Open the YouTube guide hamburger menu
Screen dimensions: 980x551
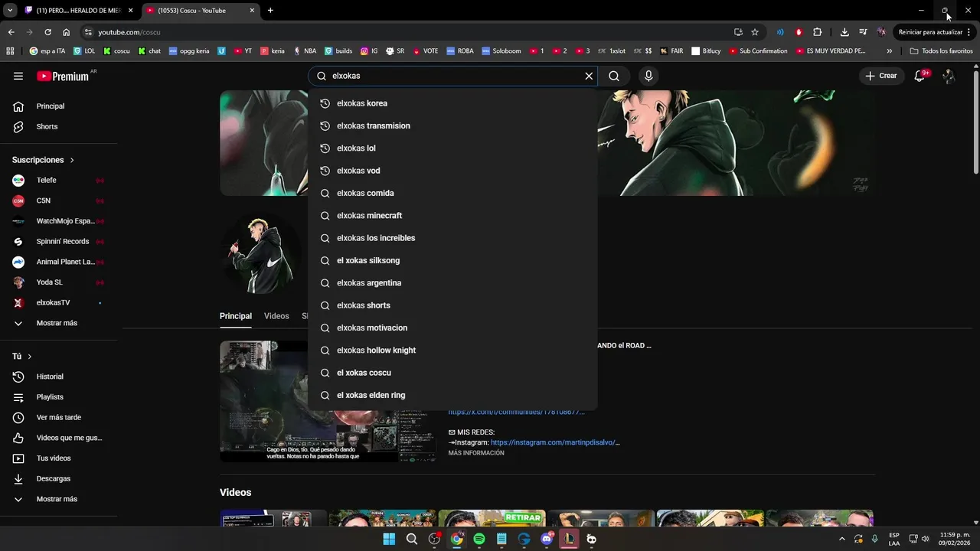click(18, 76)
